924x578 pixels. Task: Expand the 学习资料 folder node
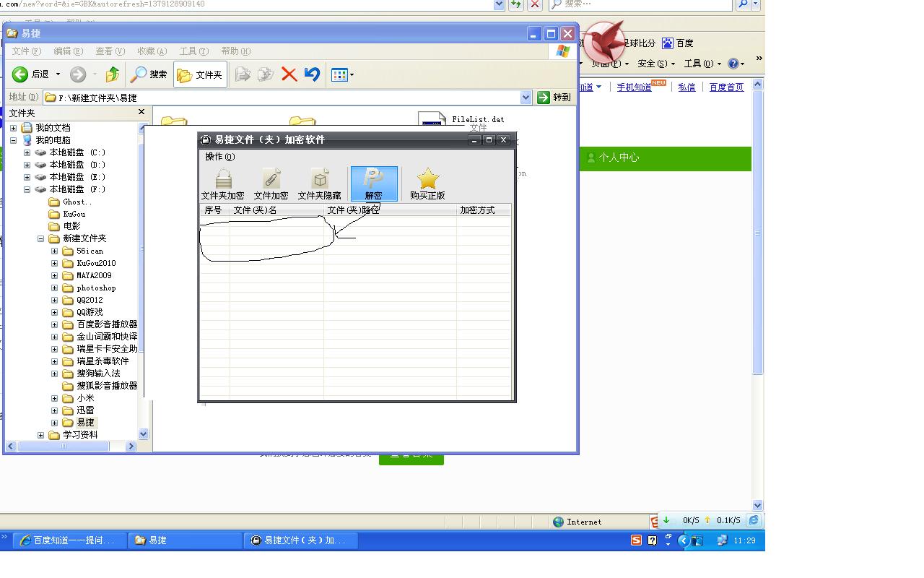point(40,436)
